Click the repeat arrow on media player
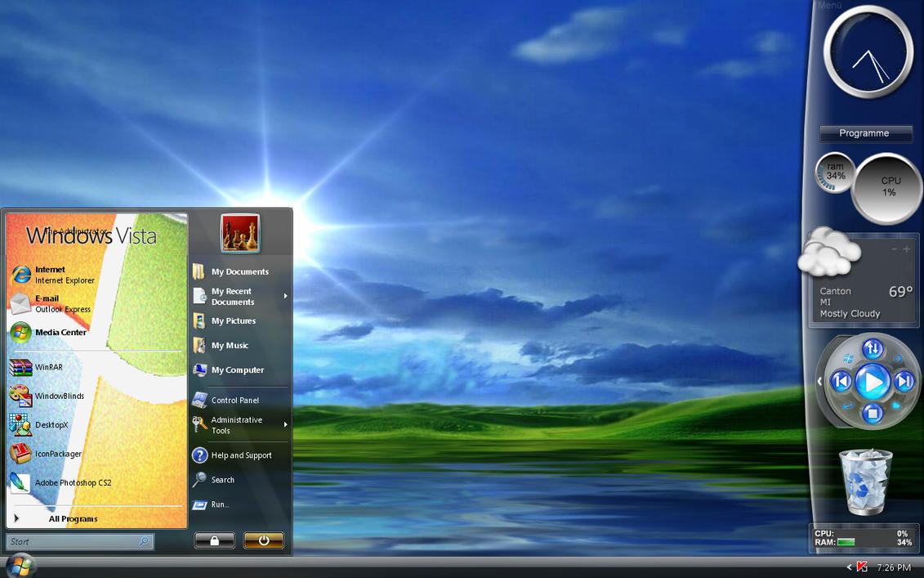 pos(848,405)
